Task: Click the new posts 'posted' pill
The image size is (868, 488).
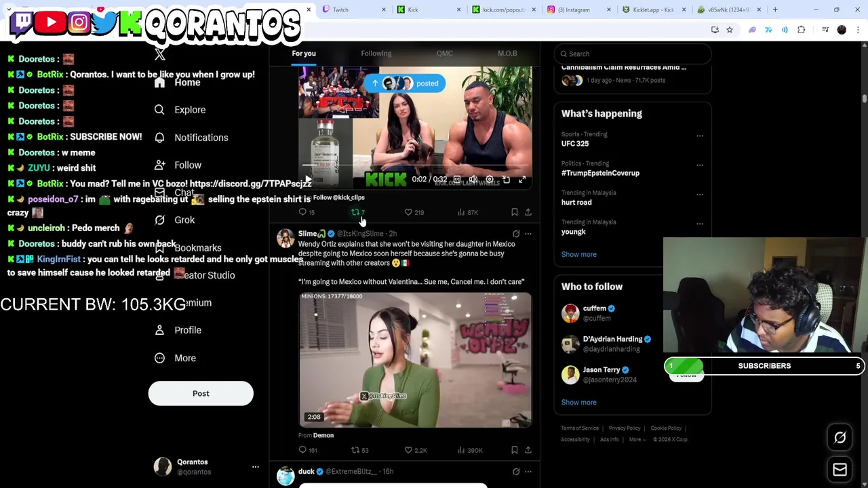Action: pos(405,83)
